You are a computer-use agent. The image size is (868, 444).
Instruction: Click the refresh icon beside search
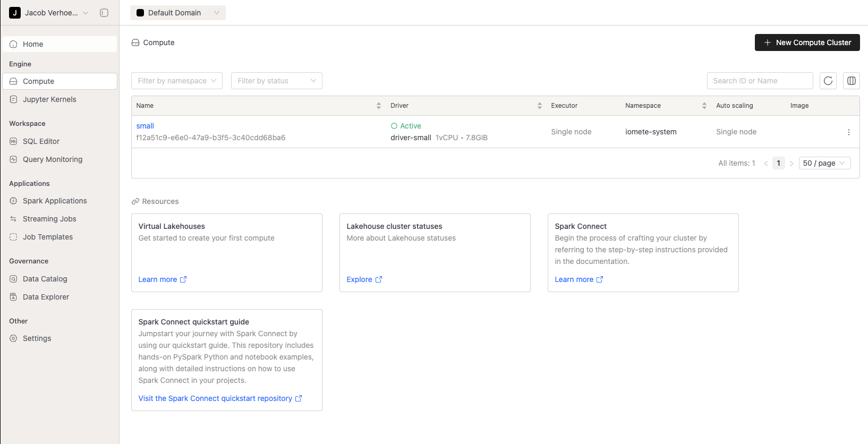tap(828, 81)
